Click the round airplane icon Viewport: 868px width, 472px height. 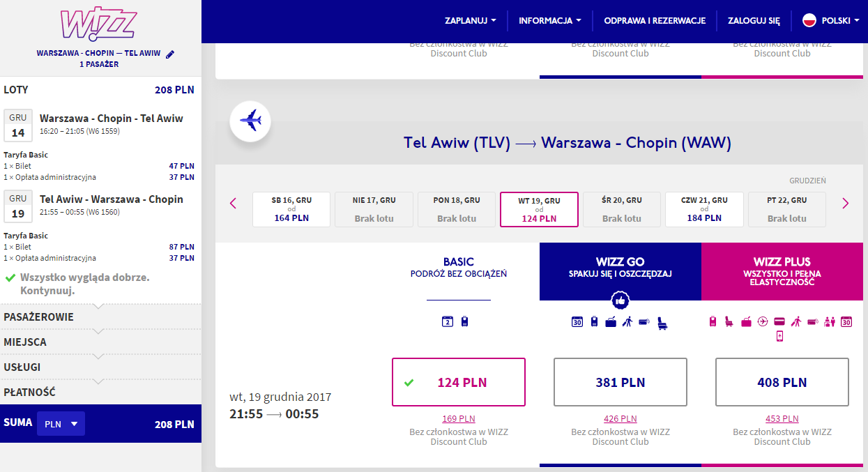point(250,121)
